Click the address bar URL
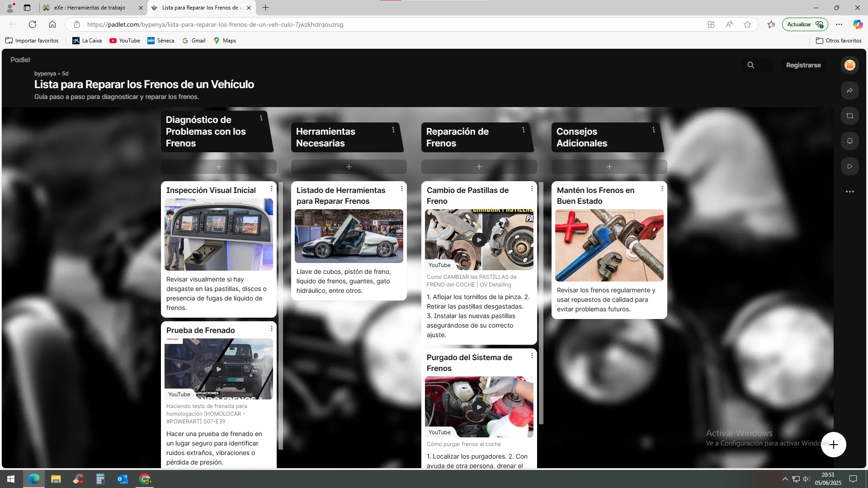Screen dimensions: 868x488 coord(215,24)
